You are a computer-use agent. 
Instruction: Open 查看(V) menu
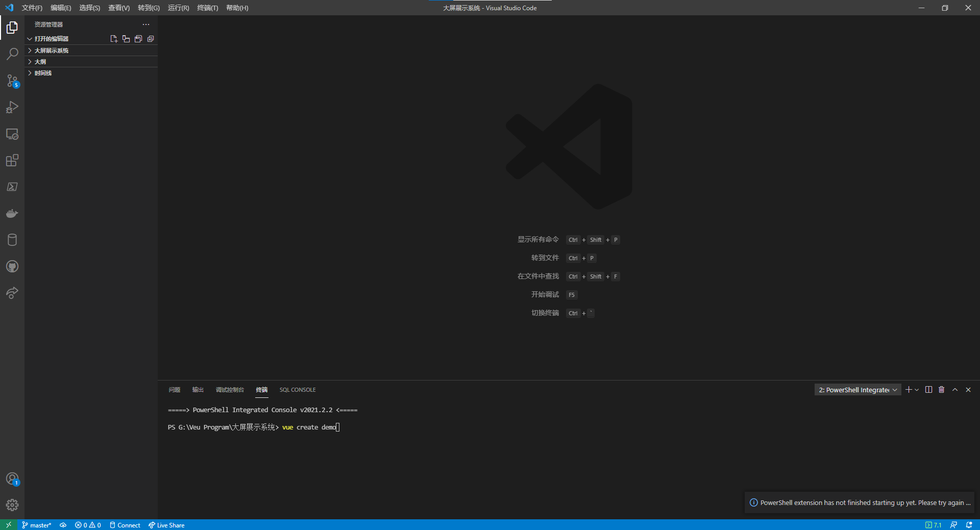119,8
